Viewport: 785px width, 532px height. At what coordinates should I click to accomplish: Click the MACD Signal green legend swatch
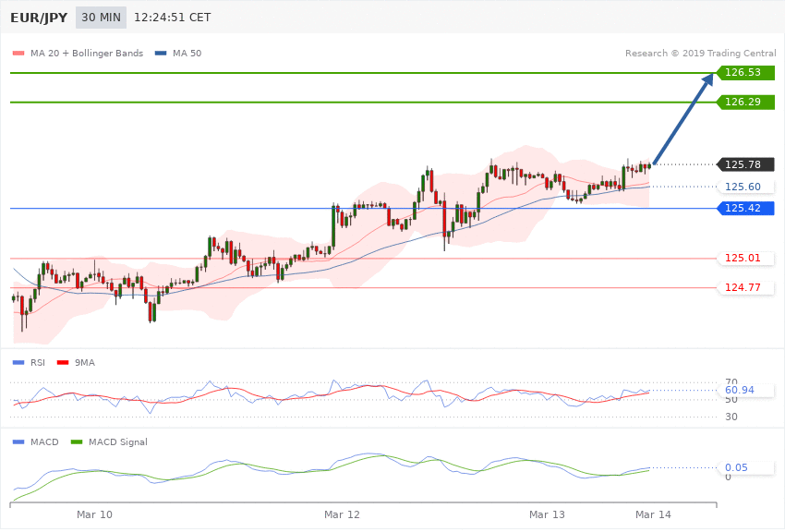[77, 441]
